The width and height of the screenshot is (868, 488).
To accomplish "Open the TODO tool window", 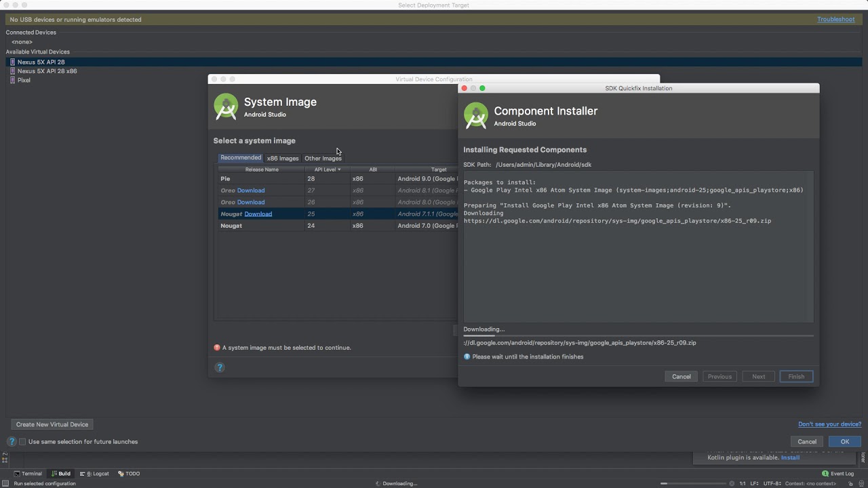I will 129,474.
